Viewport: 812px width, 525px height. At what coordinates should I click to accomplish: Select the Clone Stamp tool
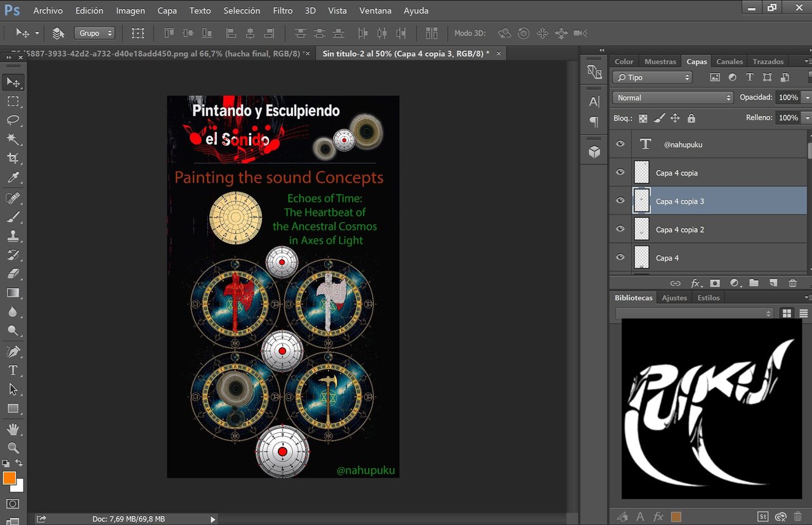point(13,236)
